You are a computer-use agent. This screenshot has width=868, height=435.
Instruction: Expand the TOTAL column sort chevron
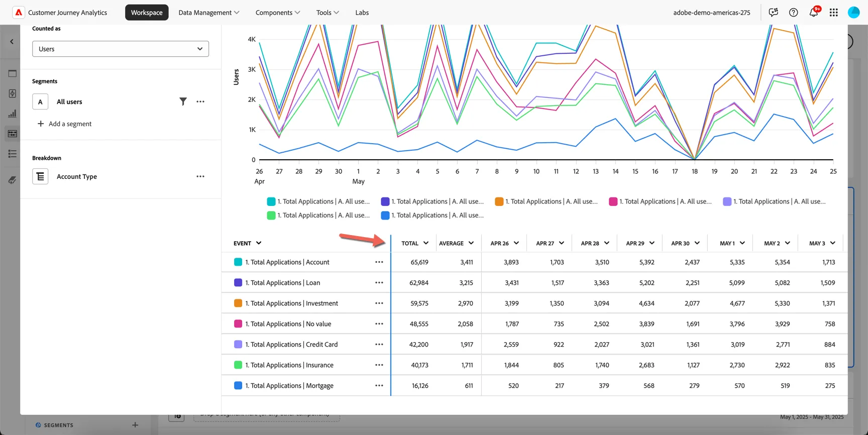point(426,243)
